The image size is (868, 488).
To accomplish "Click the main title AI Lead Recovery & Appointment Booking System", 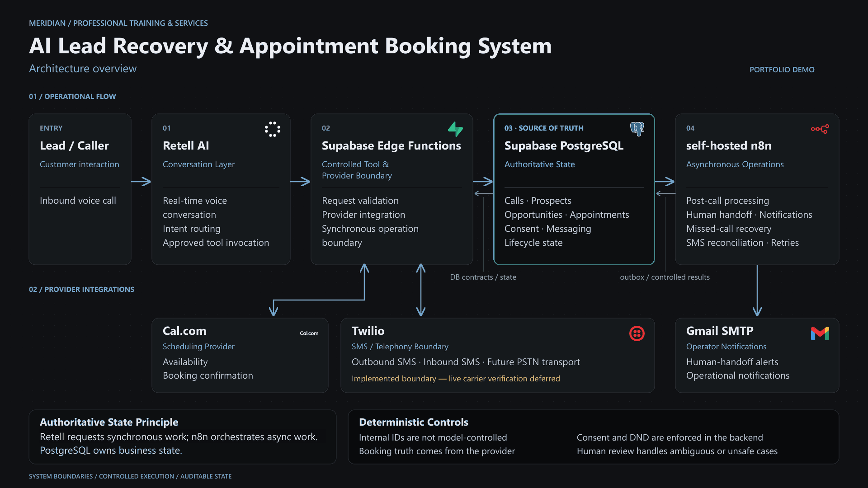I will point(290,46).
